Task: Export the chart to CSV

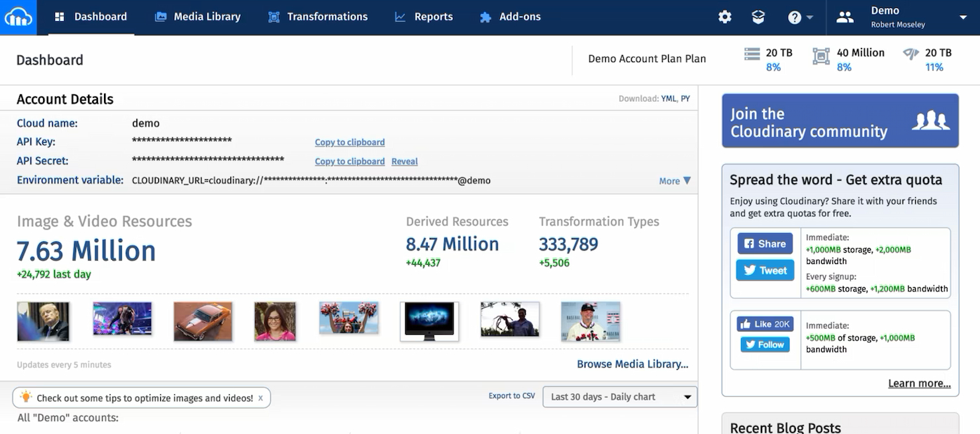Action: tap(512, 396)
